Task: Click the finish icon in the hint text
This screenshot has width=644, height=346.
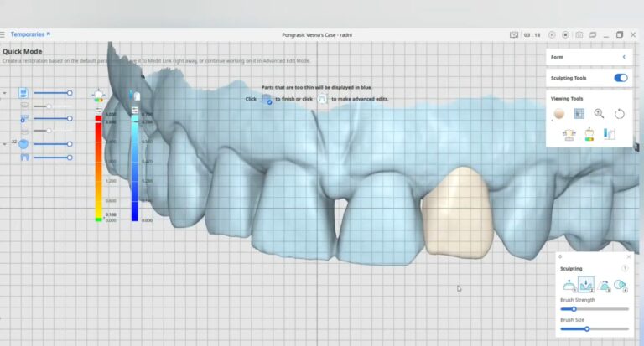Action: point(267,100)
